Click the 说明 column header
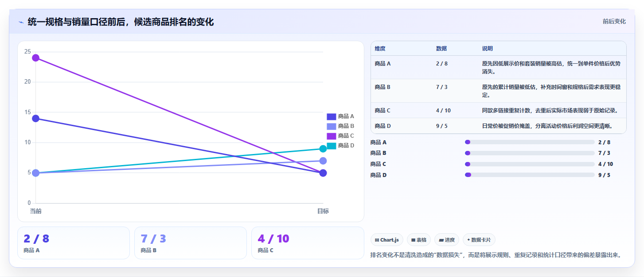The height and width of the screenshot is (277, 644). point(488,49)
